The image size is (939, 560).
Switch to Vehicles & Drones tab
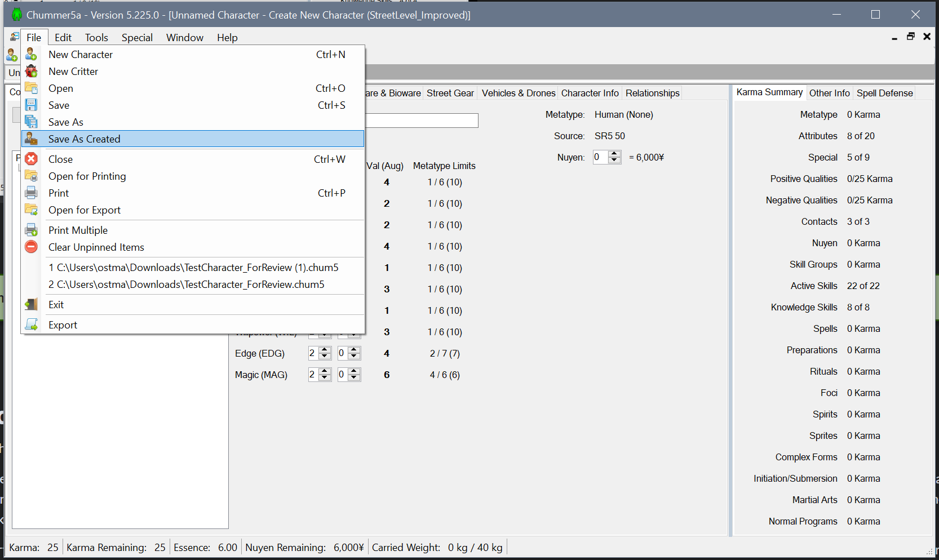[519, 93]
